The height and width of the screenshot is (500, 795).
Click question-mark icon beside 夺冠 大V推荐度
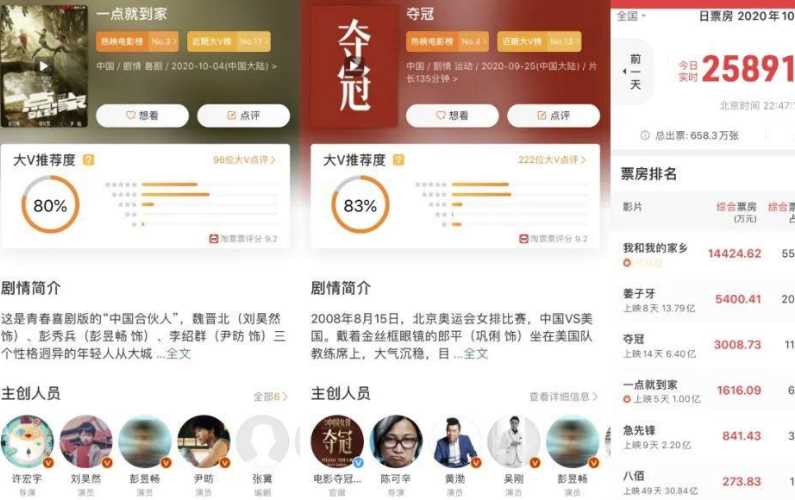(x=399, y=160)
